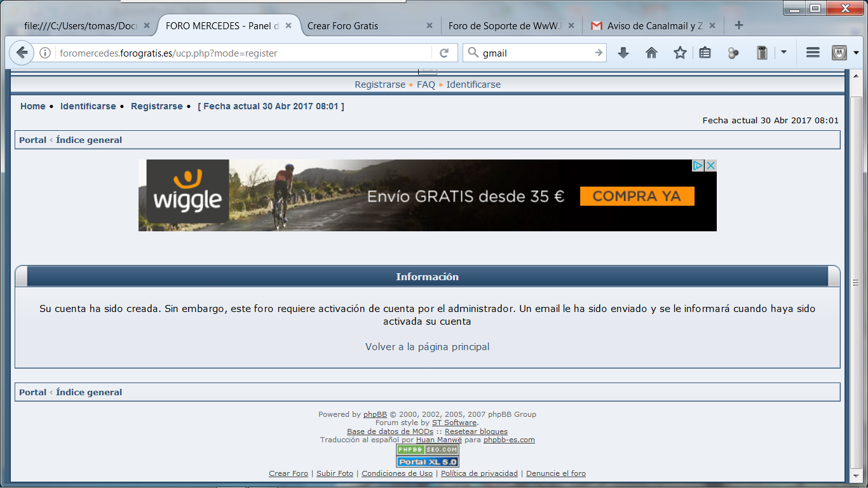Submit the gmail search with the arrow
Viewport: 868px width, 488px height.
coord(599,53)
